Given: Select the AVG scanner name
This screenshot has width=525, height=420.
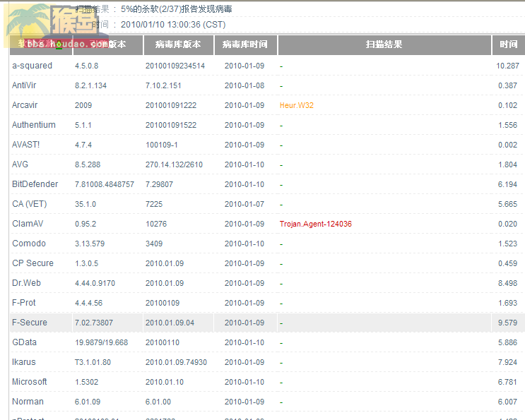Looking at the screenshot, I should click(x=20, y=164).
